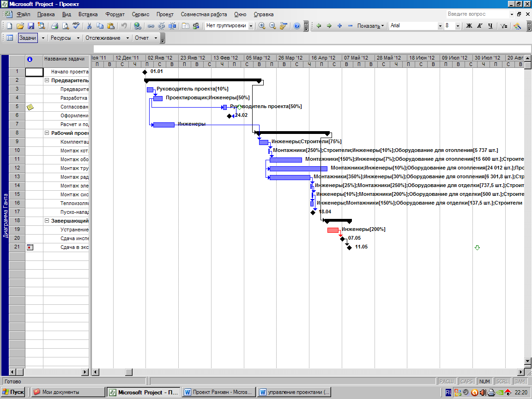532x399 pixels.
Task: Open an existing file via folder icon
Action: click(x=20, y=26)
